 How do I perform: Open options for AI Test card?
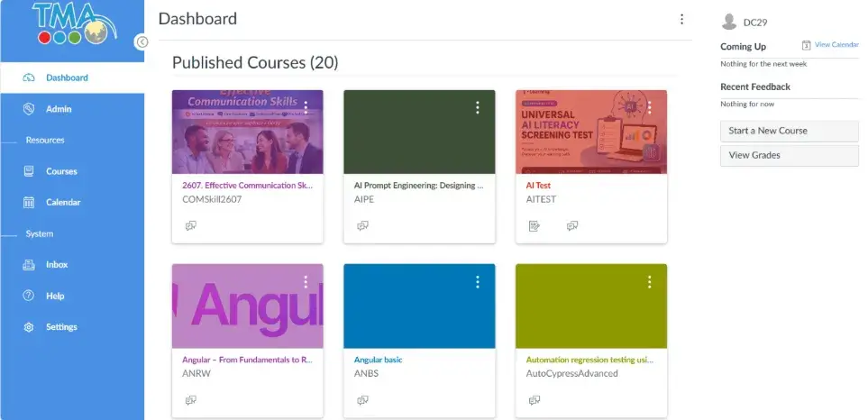click(649, 107)
